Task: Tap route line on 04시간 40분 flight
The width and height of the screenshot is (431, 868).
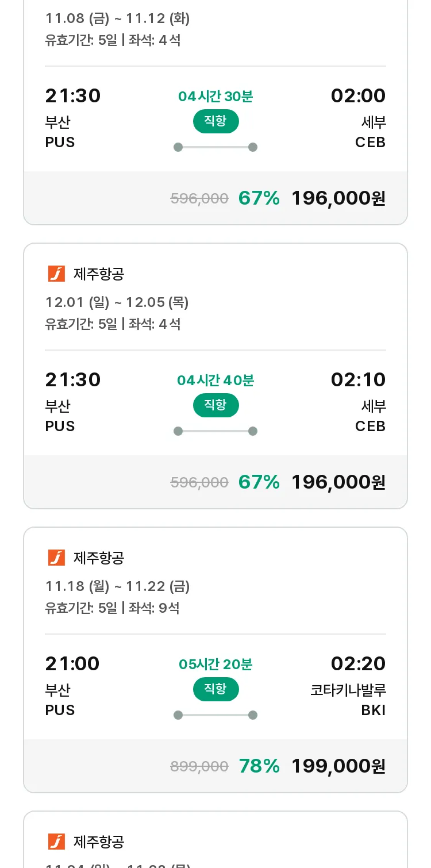Action: (x=215, y=431)
